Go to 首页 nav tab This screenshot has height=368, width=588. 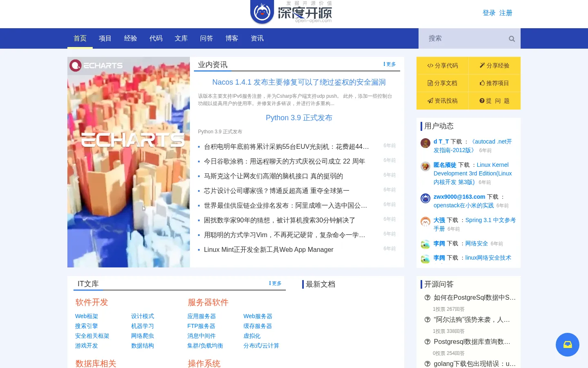80,38
